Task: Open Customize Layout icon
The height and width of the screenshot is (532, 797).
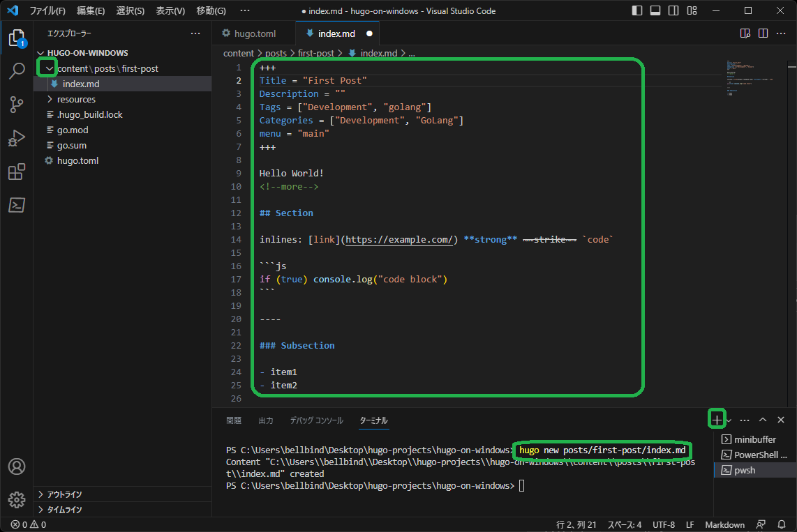Action: coord(692,10)
